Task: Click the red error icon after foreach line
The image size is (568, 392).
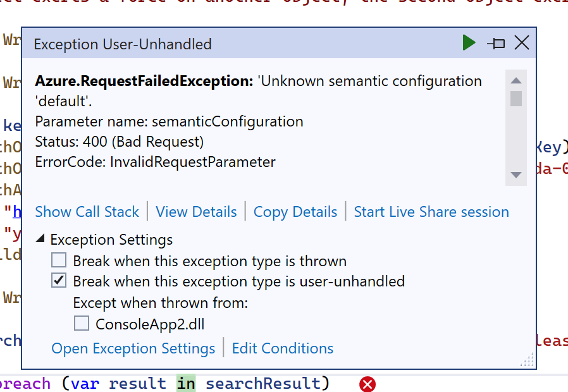Action: [367, 384]
